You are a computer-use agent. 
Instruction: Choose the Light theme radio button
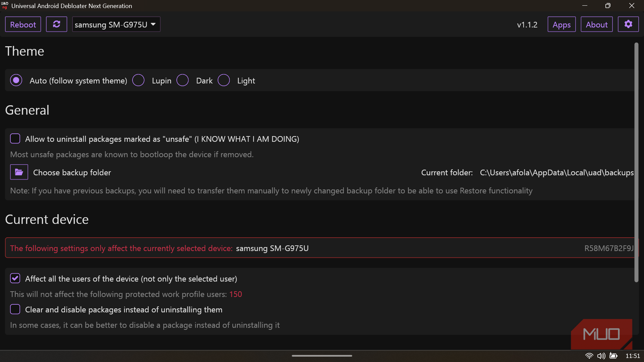point(224,80)
